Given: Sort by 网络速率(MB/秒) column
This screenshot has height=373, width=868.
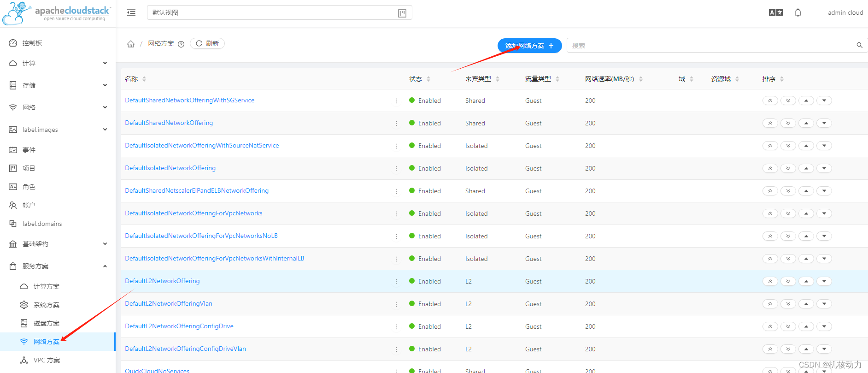Looking at the screenshot, I should tap(641, 79).
